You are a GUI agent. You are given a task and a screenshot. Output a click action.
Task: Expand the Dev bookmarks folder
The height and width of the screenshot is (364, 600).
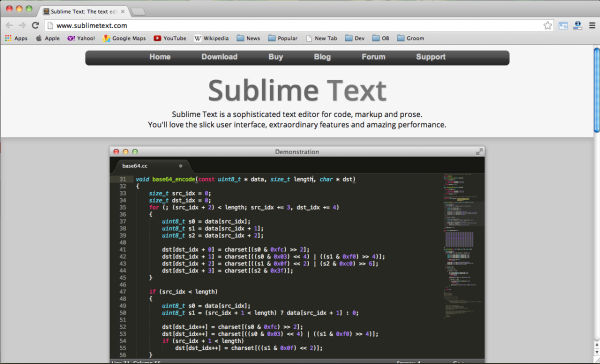(x=355, y=38)
